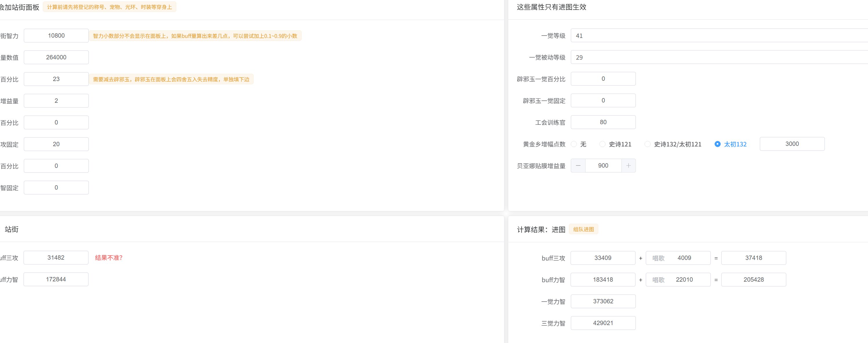Choose 史诗132/太初121 radio option
The image size is (868, 343).
(647, 144)
